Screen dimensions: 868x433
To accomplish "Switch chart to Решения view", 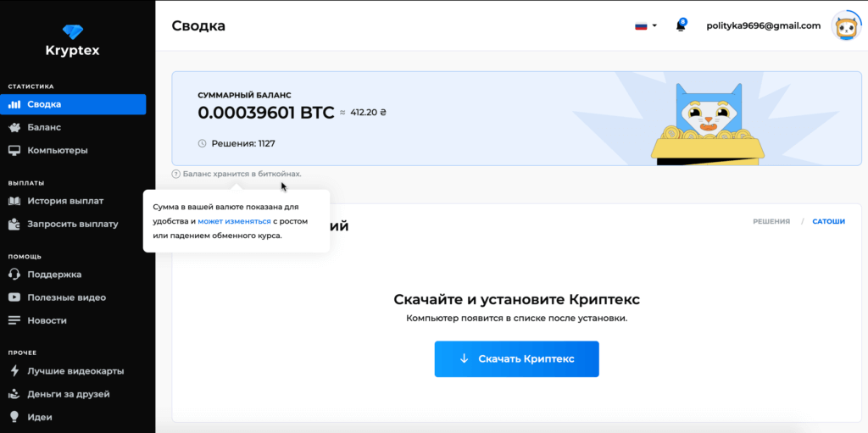I will [771, 222].
